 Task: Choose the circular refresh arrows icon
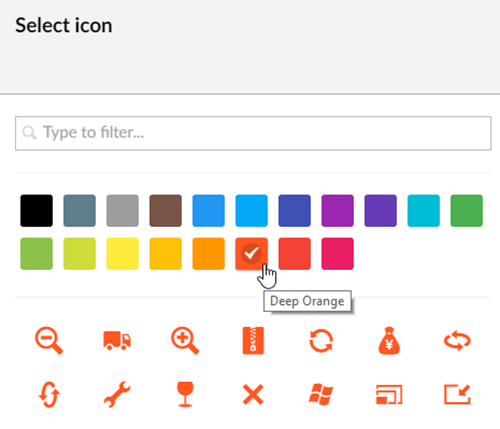[x=321, y=340]
